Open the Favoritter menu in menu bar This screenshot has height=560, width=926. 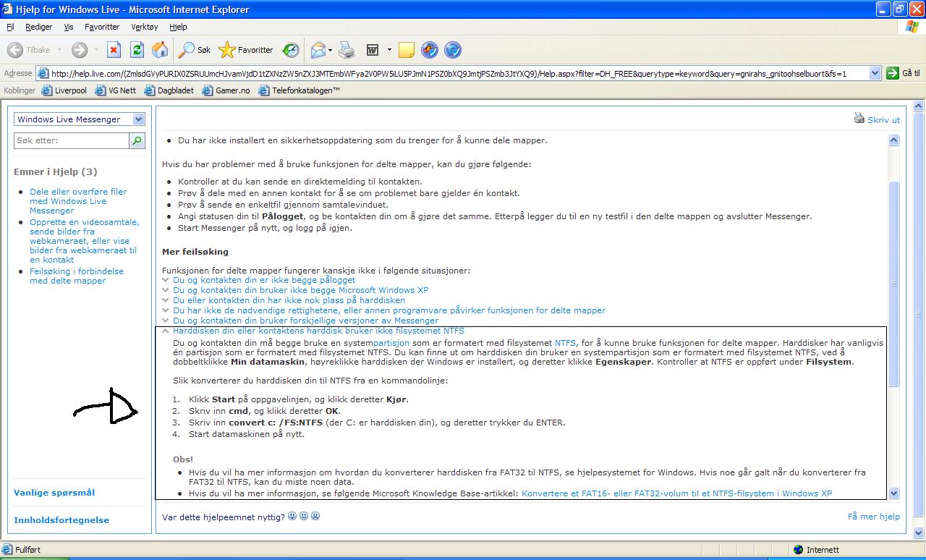point(102,27)
